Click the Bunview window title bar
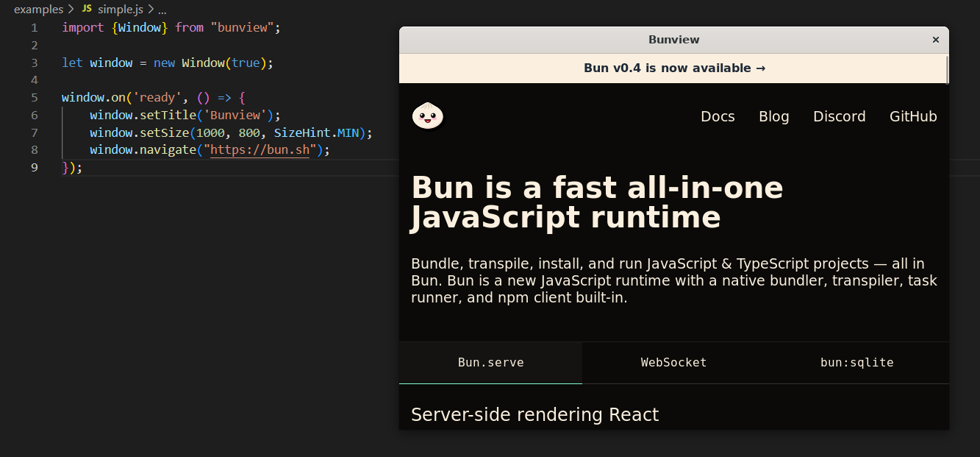 click(674, 40)
